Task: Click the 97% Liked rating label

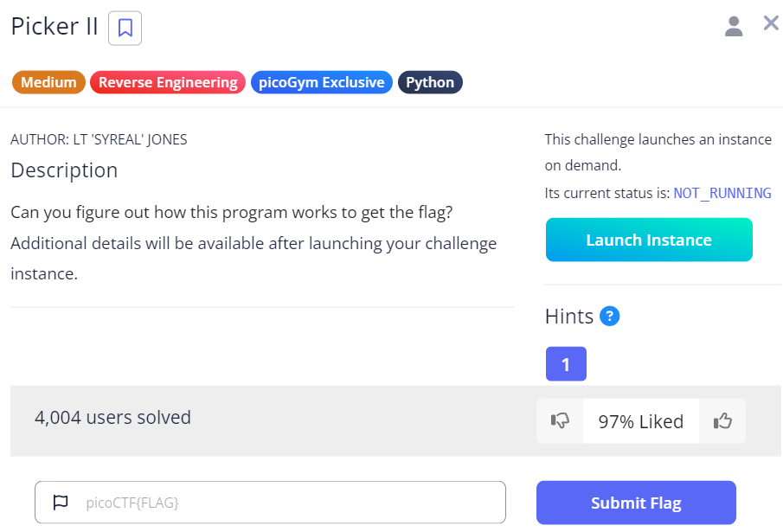Action: click(641, 421)
